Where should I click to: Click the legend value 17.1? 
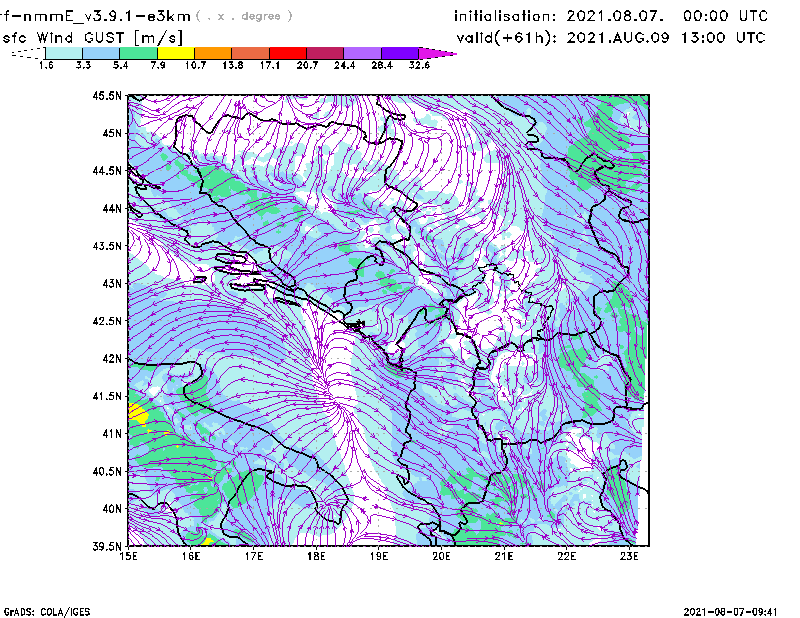(x=270, y=65)
